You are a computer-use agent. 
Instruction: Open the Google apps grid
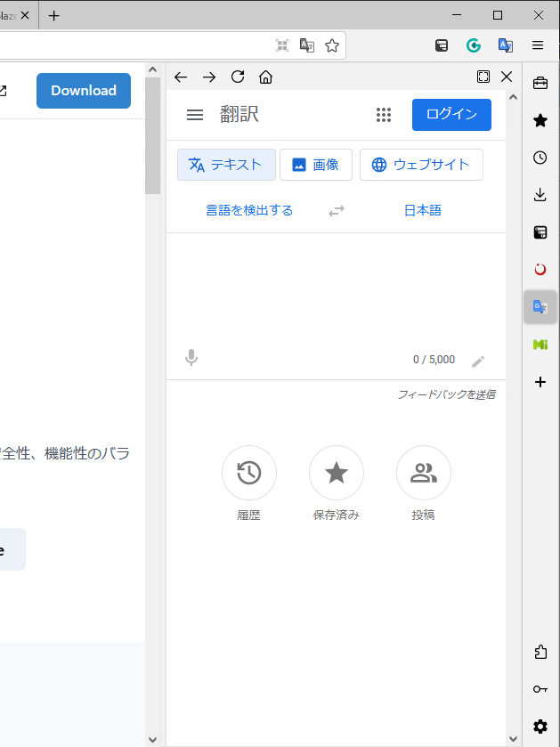coord(384,115)
